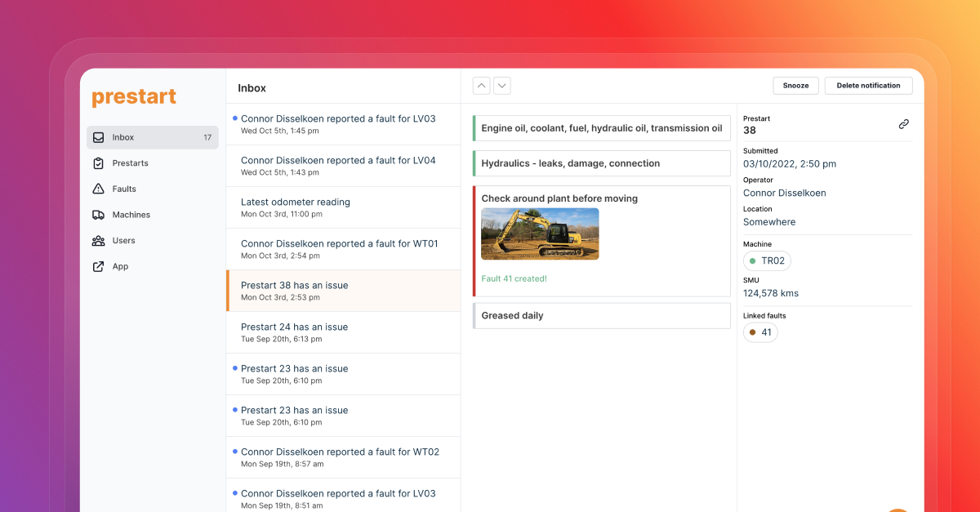980x512 pixels.
Task: Click the 41 linked faults badge
Action: [760, 332]
